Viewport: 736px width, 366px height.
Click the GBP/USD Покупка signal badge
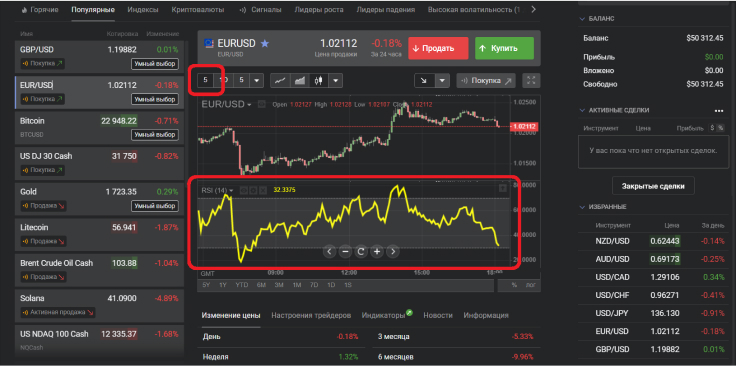(43, 63)
